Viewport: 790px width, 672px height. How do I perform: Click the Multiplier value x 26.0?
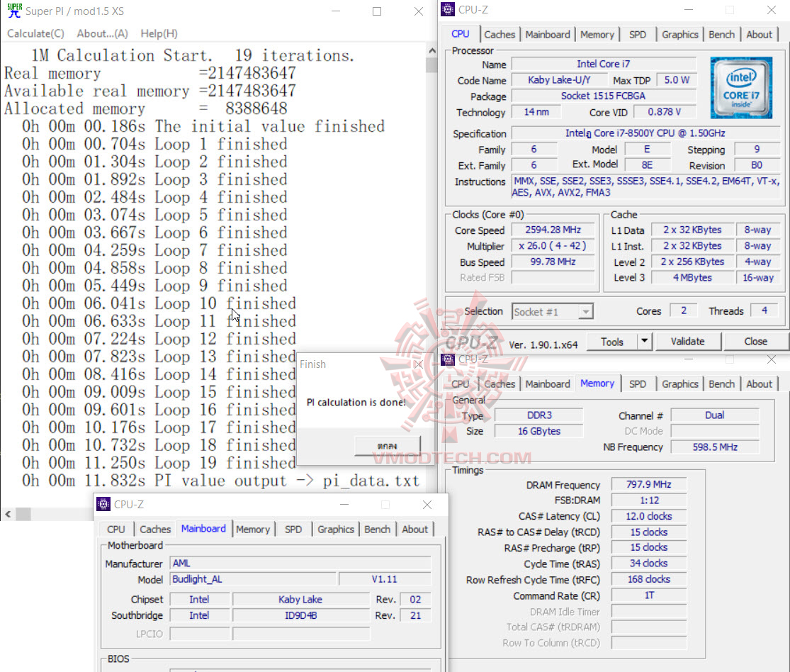[553, 246]
